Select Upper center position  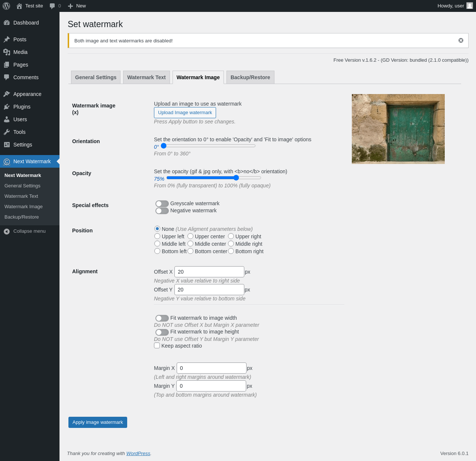point(190,236)
